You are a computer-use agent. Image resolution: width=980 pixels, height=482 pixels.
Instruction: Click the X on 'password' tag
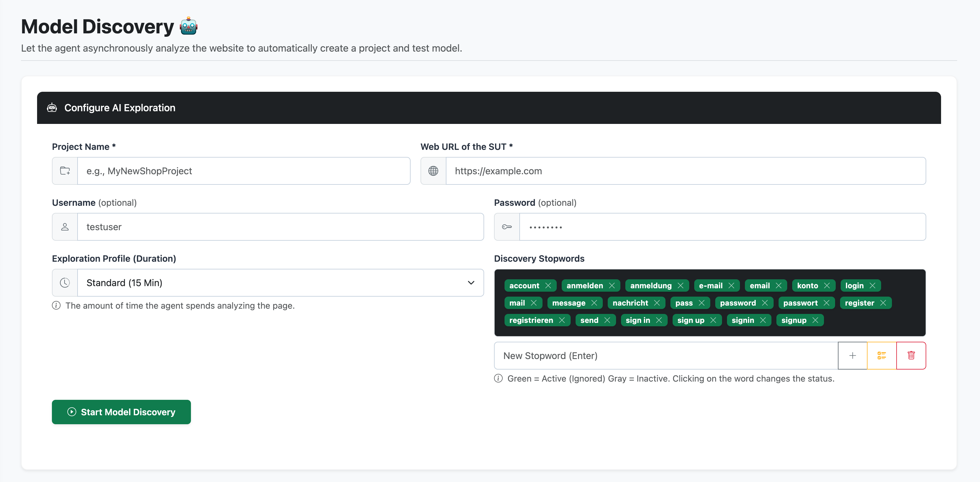(x=765, y=303)
